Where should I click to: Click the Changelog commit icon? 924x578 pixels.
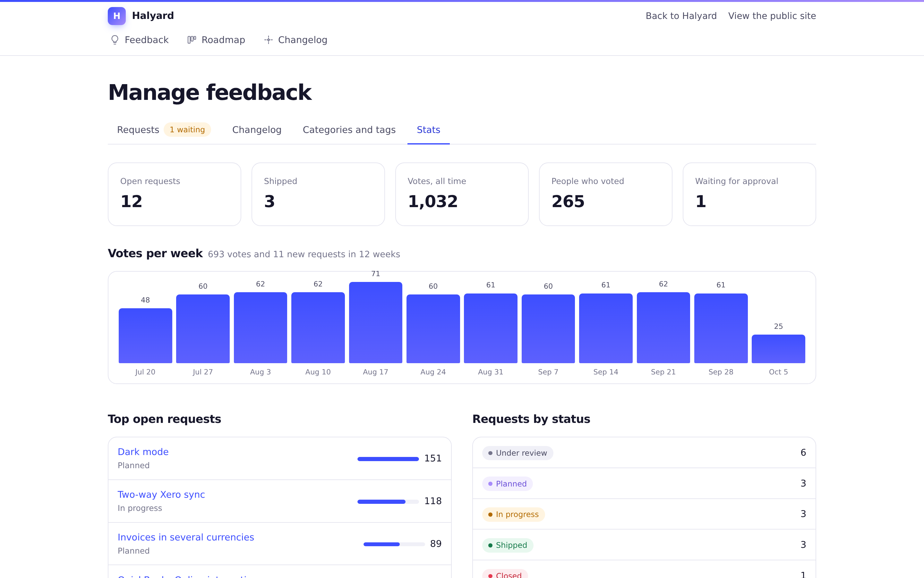click(x=269, y=40)
